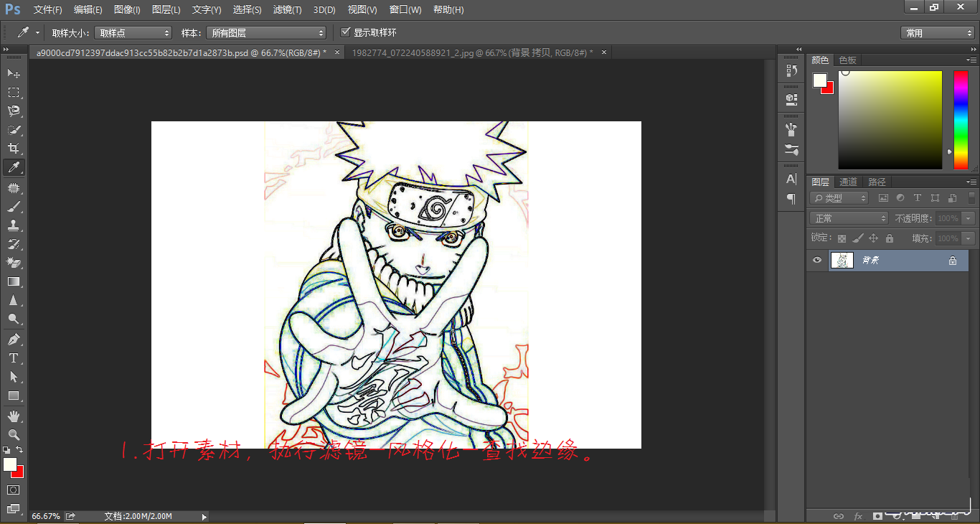Select the Crop tool

coord(14,149)
